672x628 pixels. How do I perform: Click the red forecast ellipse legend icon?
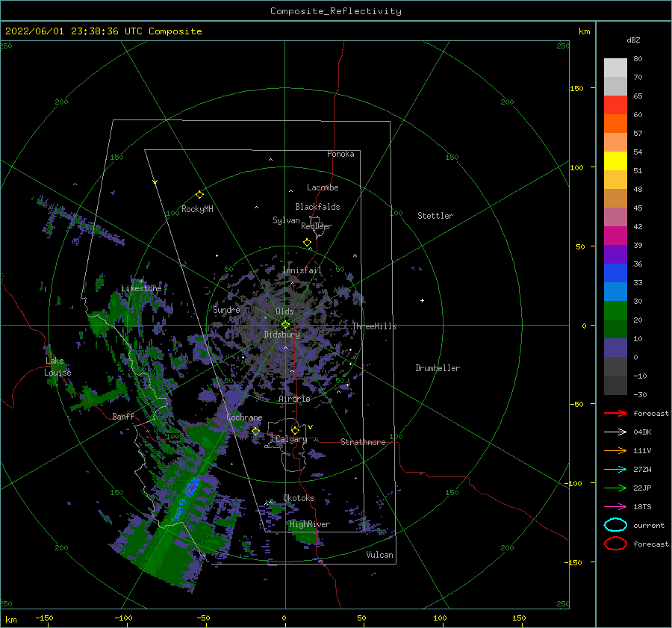pos(615,544)
